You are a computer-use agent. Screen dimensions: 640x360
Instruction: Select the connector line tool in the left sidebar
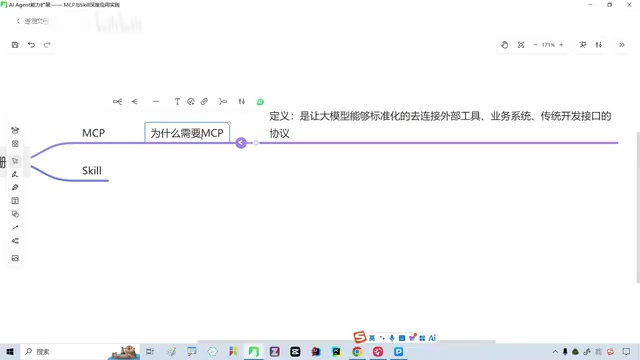pyautogui.click(x=15, y=227)
